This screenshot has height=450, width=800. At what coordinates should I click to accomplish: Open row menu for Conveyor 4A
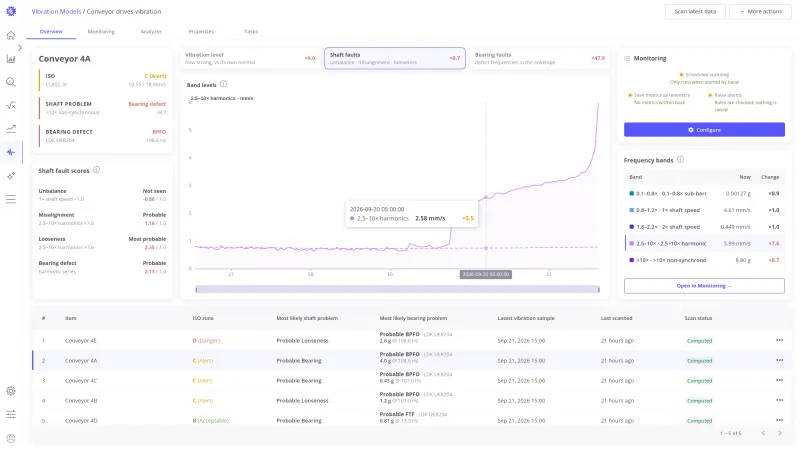tap(780, 360)
